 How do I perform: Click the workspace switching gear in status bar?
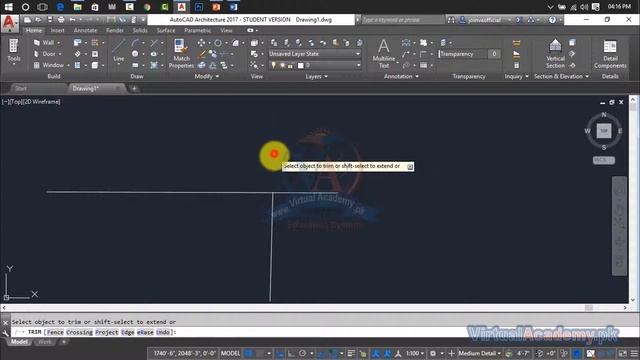(433, 353)
